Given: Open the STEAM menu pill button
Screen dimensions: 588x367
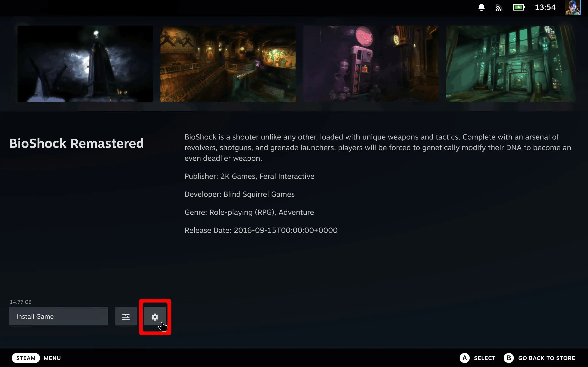Looking at the screenshot, I should pyautogui.click(x=26, y=358).
